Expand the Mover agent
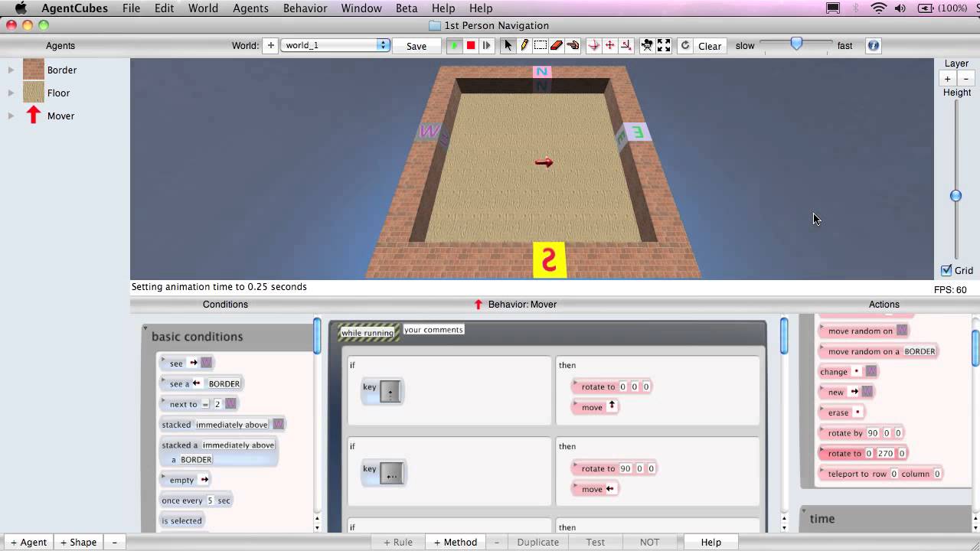 (x=11, y=116)
